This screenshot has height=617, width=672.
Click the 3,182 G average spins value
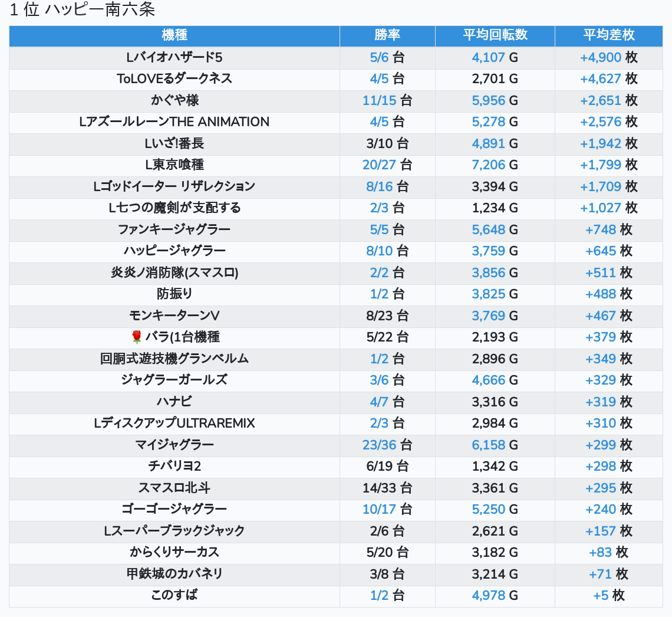point(495,552)
